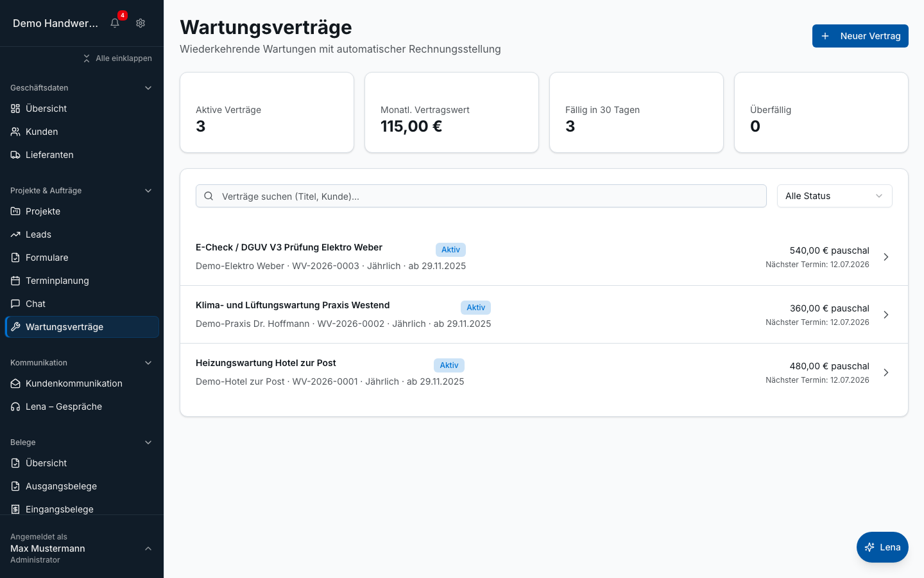This screenshot has height=578, width=924.
Task: Open Kundenkommunikation page
Action: [x=81, y=383]
